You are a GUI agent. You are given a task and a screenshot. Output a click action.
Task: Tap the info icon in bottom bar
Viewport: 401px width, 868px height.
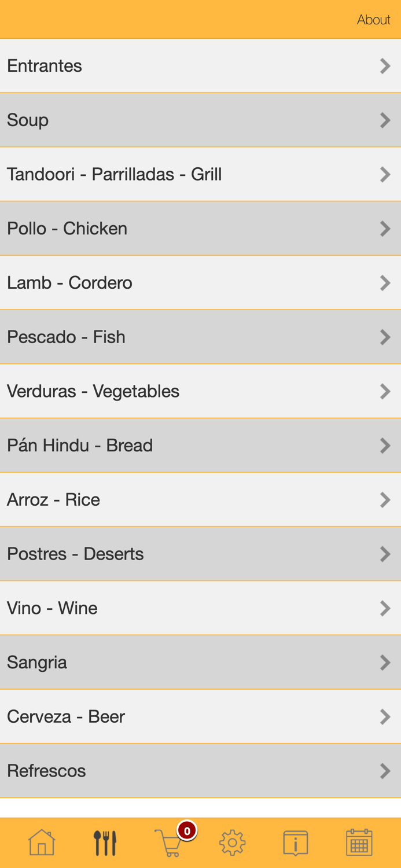(295, 842)
